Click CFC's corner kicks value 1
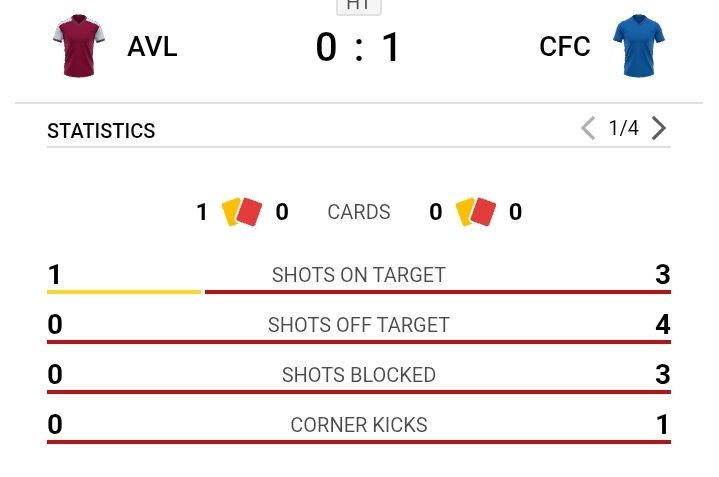719x477 pixels. click(662, 425)
